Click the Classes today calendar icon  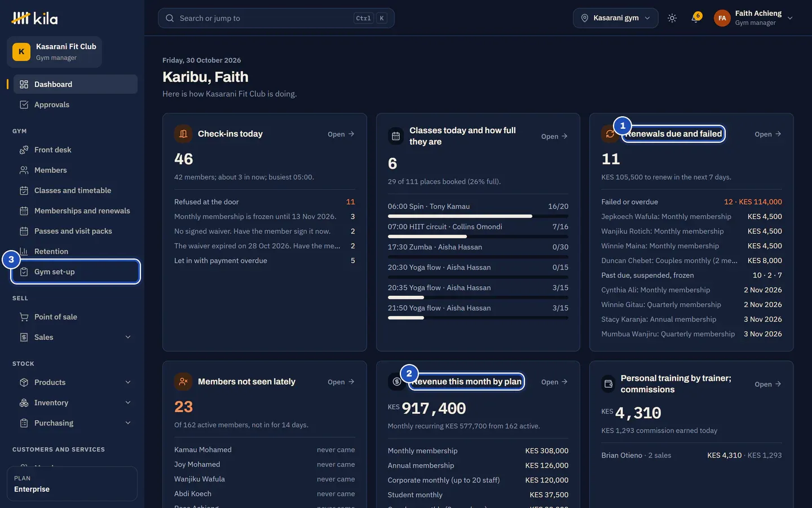[396, 136]
